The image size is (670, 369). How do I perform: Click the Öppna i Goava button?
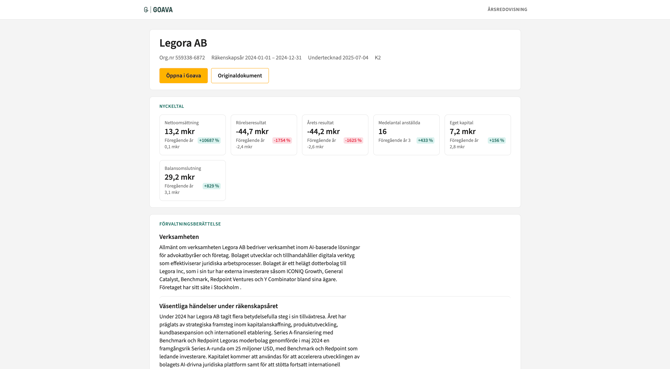183,76
